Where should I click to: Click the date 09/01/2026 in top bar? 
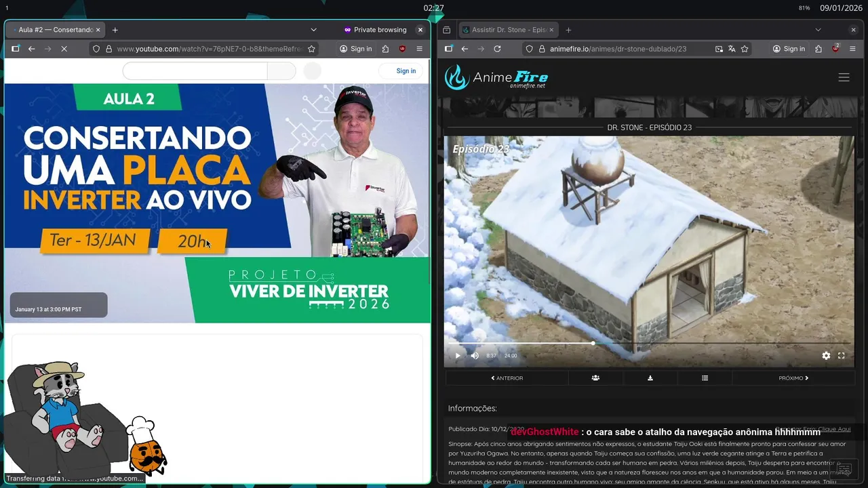[x=841, y=8]
